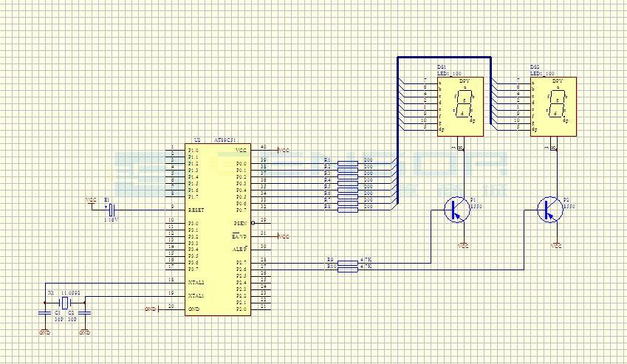This screenshot has width=627, height=364.
Task: Pick the E1 electrolytic capacitor symbol
Action: tap(112, 210)
